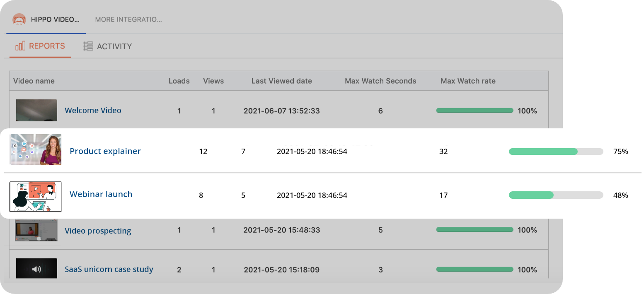The image size is (644, 294).
Task: Open the Product explainer video link
Action: [x=105, y=151]
